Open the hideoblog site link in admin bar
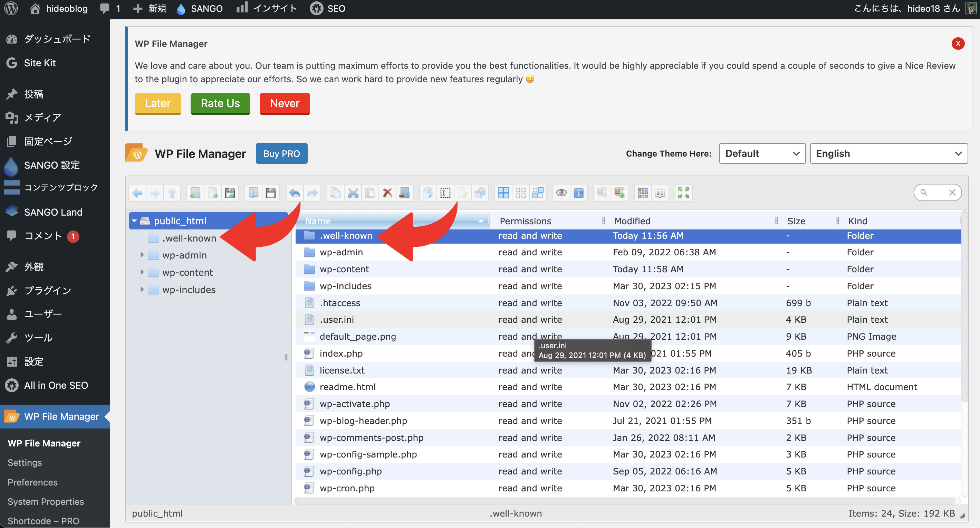Viewport: 980px width, 528px height. click(59, 8)
